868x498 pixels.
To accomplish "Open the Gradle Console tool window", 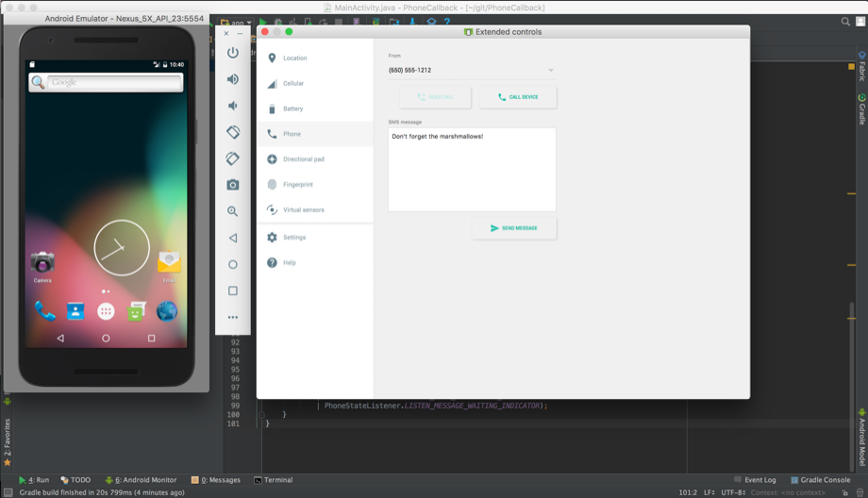I will [821, 480].
